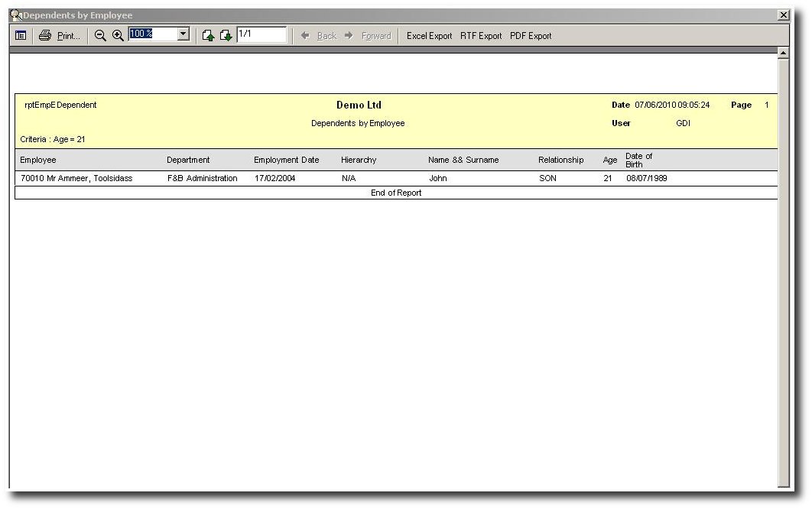Click the Back arrow icon
The image size is (812, 509).
coord(305,36)
